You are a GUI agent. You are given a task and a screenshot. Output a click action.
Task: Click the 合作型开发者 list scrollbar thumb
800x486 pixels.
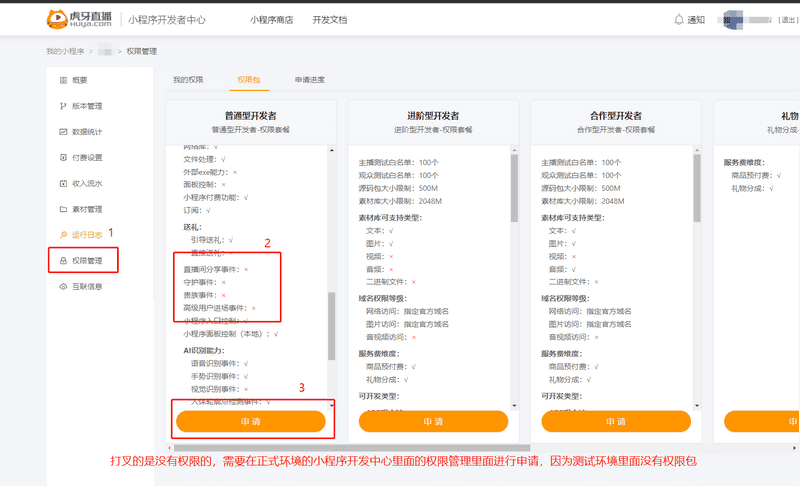[697, 188]
